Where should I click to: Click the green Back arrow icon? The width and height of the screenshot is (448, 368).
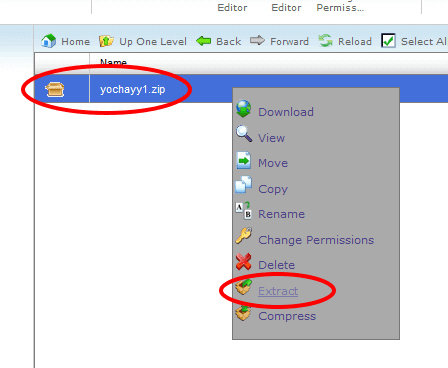203,41
